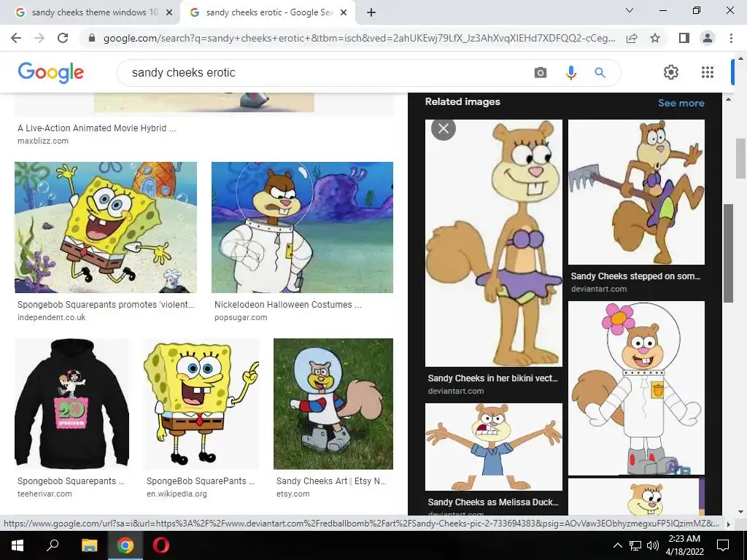Screen dimensions: 747x560
Task: Share this page from address bar
Action: pos(632,38)
